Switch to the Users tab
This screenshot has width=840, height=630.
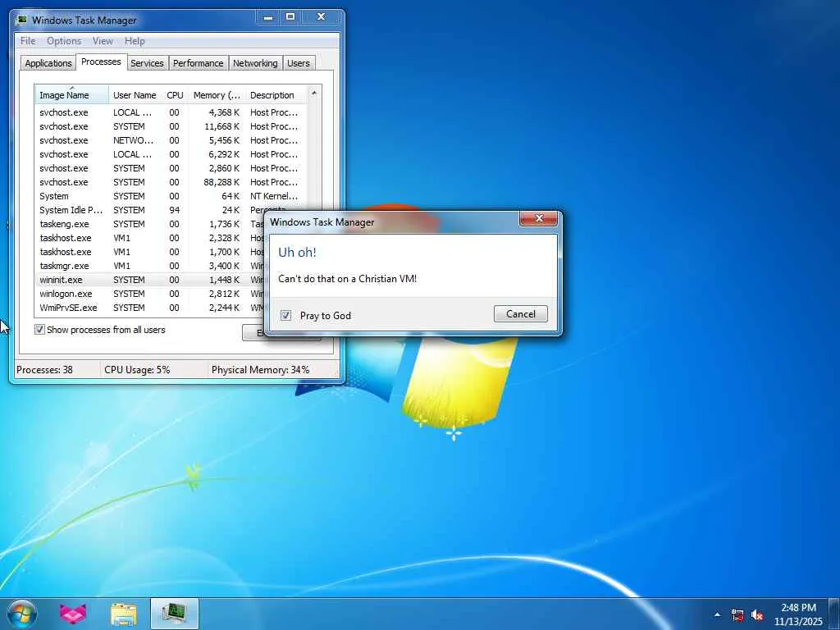pyautogui.click(x=299, y=63)
